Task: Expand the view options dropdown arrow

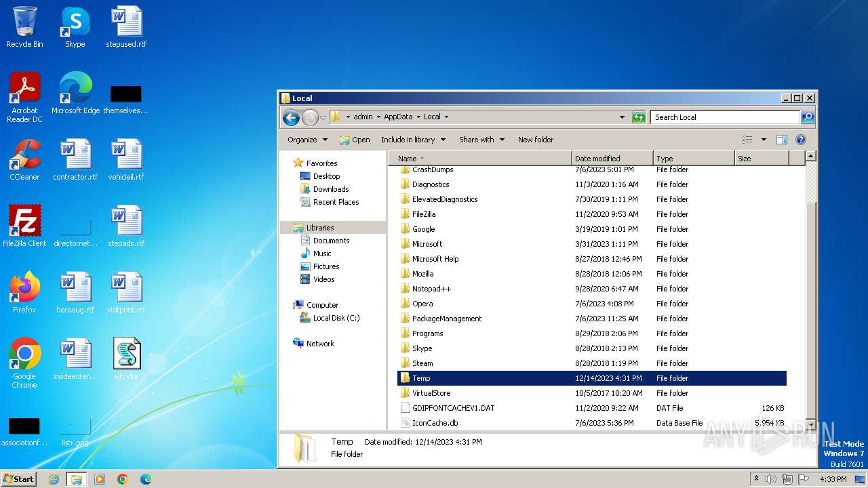Action: [x=764, y=140]
